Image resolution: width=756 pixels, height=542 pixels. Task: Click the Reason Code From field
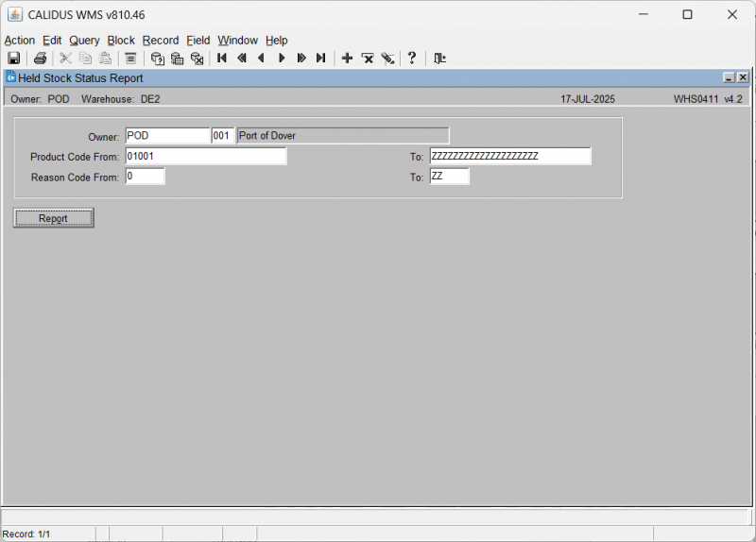(x=145, y=177)
